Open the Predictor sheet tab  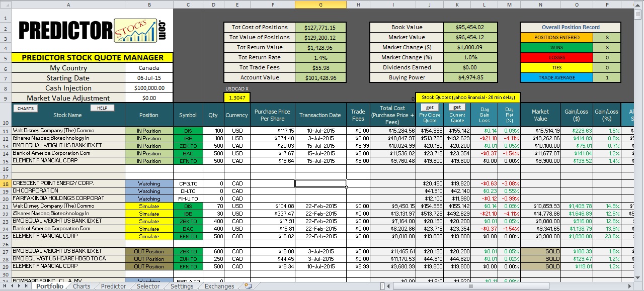point(113,286)
